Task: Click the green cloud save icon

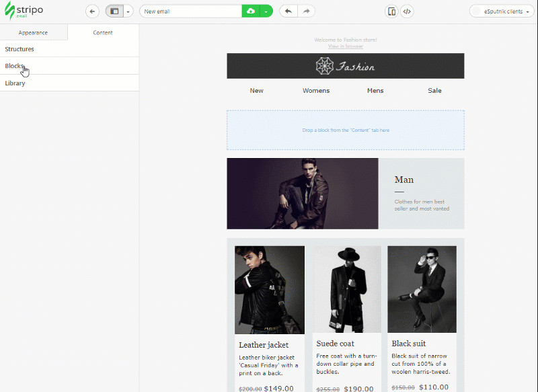Action: (x=251, y=11)
